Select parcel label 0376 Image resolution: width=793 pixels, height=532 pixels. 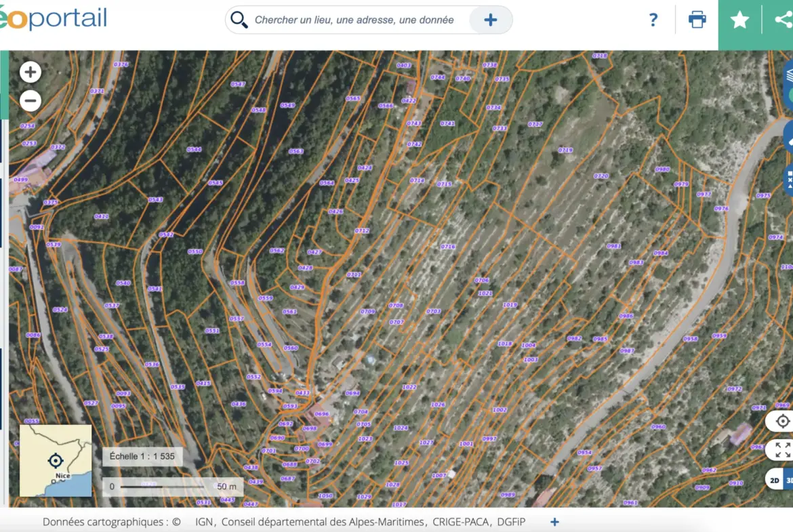121,64
